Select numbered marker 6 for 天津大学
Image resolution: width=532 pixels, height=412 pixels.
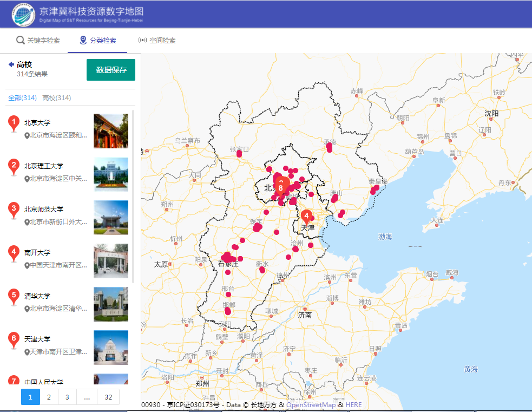14,341
